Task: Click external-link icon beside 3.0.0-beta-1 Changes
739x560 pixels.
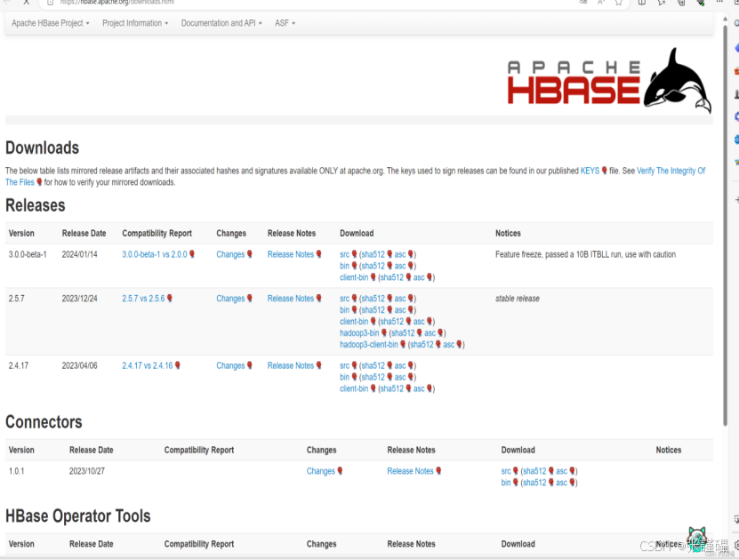Action: tap(250, 254)
